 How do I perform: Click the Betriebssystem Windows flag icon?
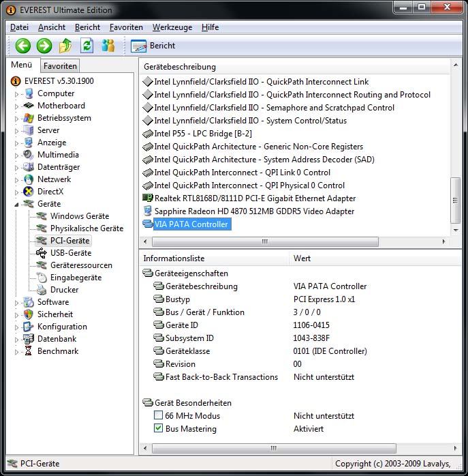29,118
